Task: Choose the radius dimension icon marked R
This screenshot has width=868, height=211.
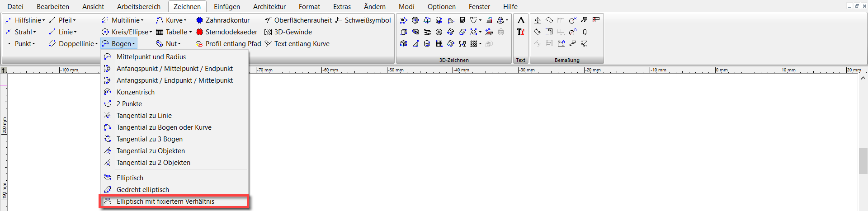Action: 573,20
